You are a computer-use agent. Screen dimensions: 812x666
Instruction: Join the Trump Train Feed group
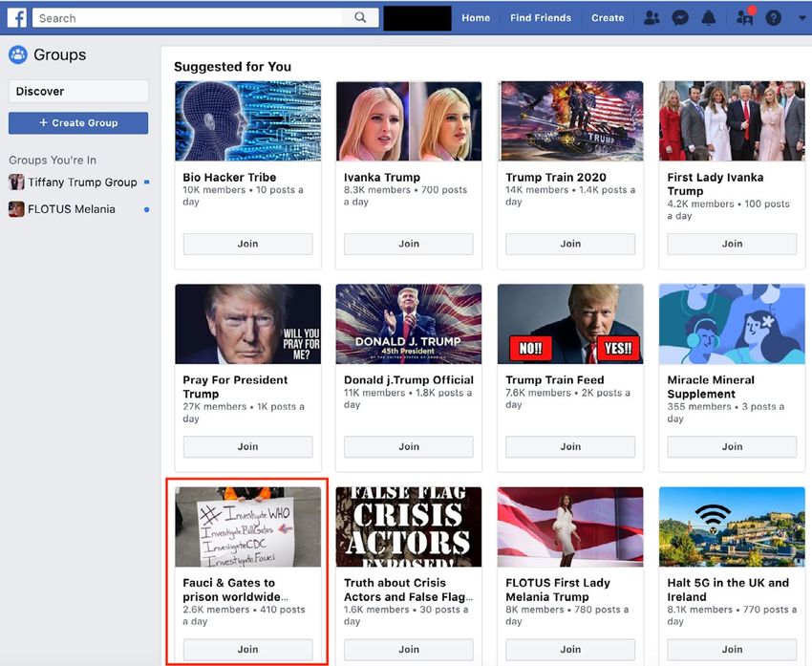(570, 447)
